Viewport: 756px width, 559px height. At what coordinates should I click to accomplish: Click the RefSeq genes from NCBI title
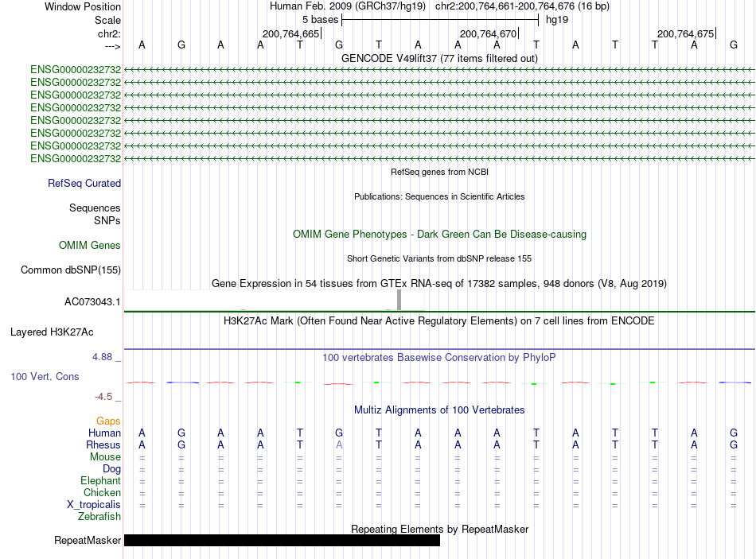pyautogui.click(x=439, y=172)
